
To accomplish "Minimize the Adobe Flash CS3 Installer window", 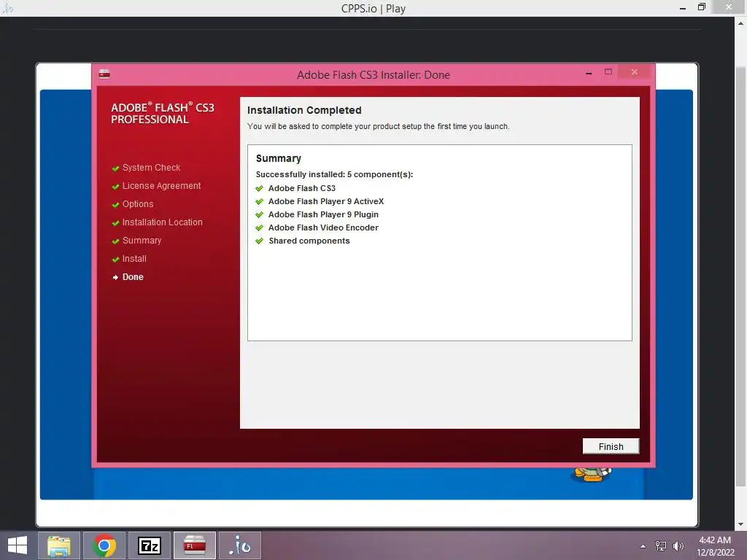I will click(589, 72).
